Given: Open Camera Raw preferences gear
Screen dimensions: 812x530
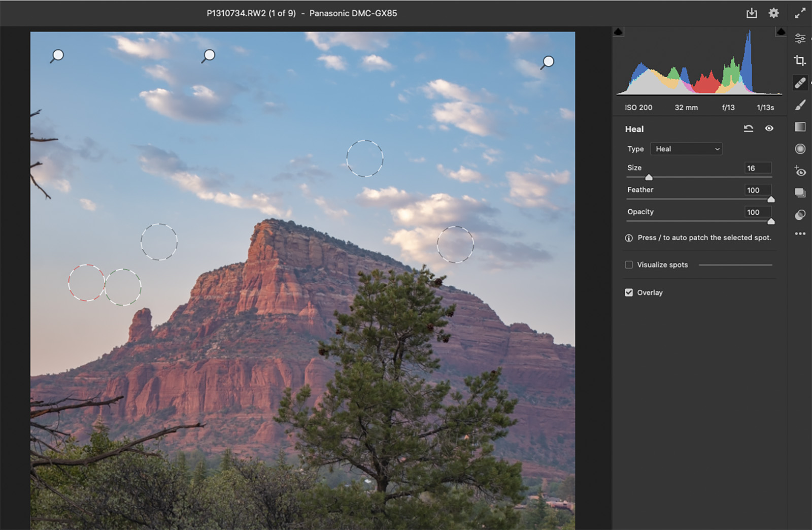Looking at the screenshot, I should 773,13.
